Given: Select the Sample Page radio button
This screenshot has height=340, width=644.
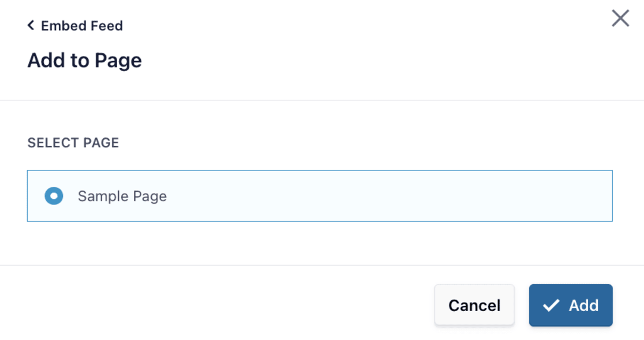Looking at the screenshot, I should (x=54, y=196).
